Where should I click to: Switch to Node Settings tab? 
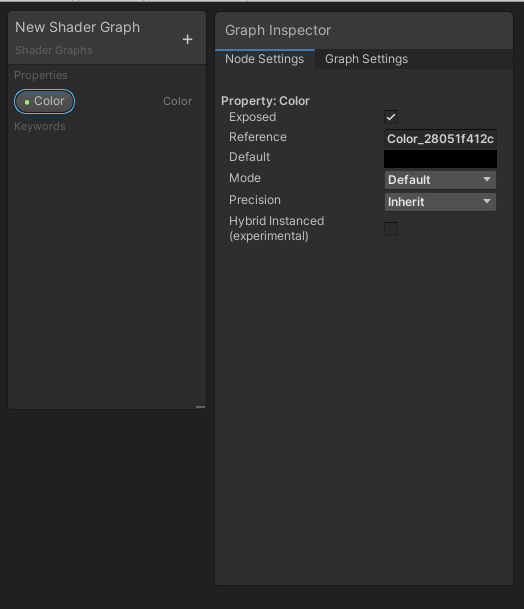(265, 59)
